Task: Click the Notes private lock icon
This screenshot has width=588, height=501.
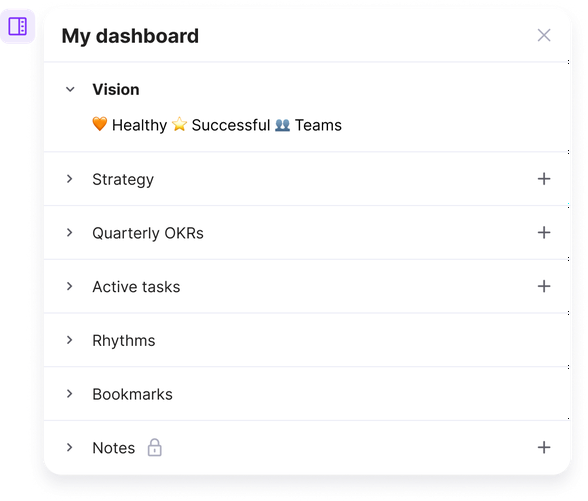Action: click(154, 447)
